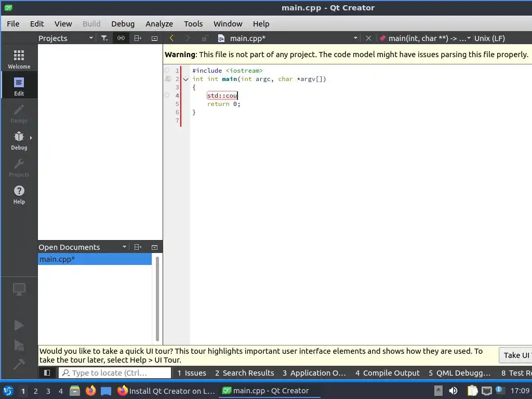Viewport: 532px width, 399px height.
Task: Click the volume speaker tray icon
Action: tap(453, 391)
